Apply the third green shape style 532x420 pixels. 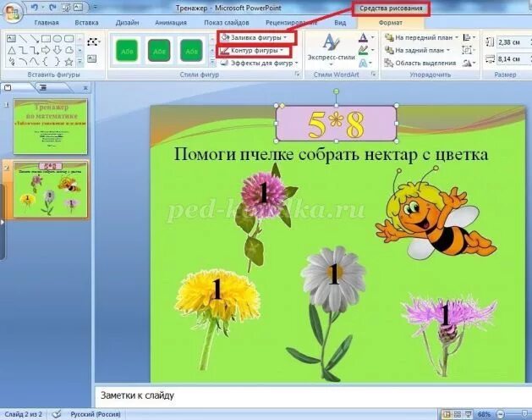[191, 51]
